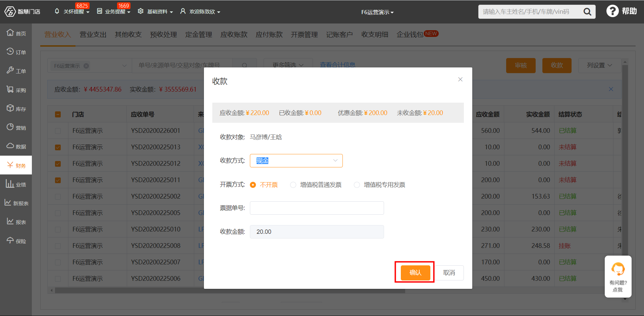The image size is (644, 316).
Task: Check the row YSD20200226001 checkbox
Action: [x=58, y=131]
